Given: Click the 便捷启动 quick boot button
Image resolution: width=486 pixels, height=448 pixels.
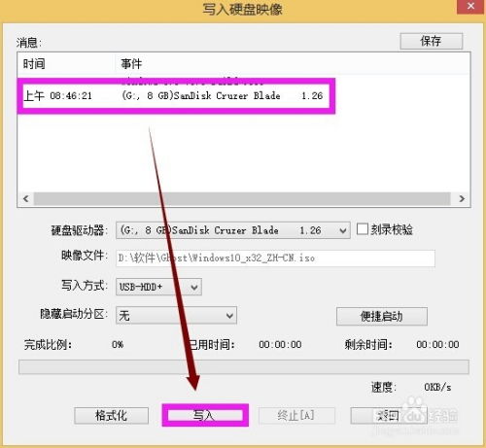Looking at the screenshot, I should [x=382, y=316].
